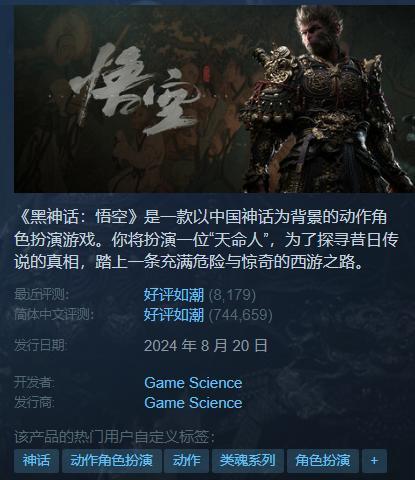415x480 pixels.
Task: Click the 黑神话:悟空 game description text
Action: (207, 240)
